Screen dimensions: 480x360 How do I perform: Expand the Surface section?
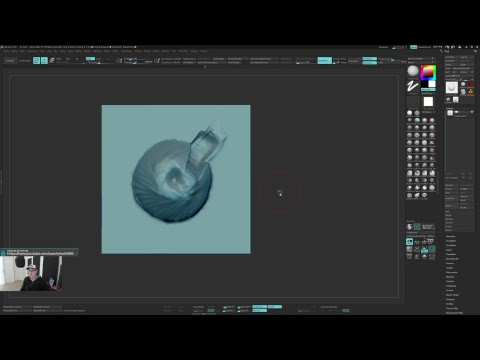(x=450, y=268)
